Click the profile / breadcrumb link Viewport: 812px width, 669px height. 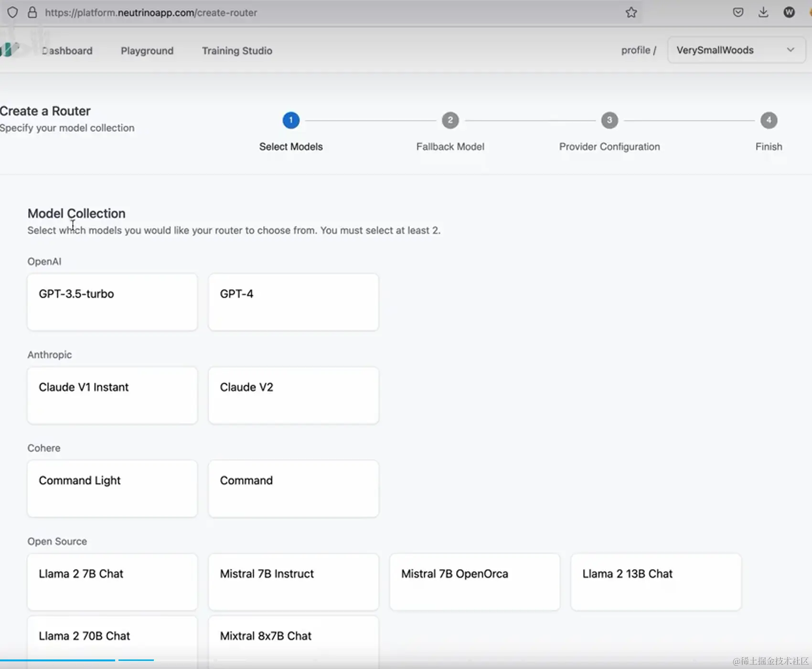639,50
